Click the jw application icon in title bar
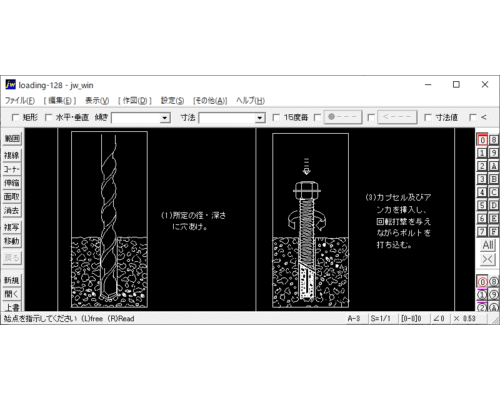Screen dimensions: 500x400 11,85
